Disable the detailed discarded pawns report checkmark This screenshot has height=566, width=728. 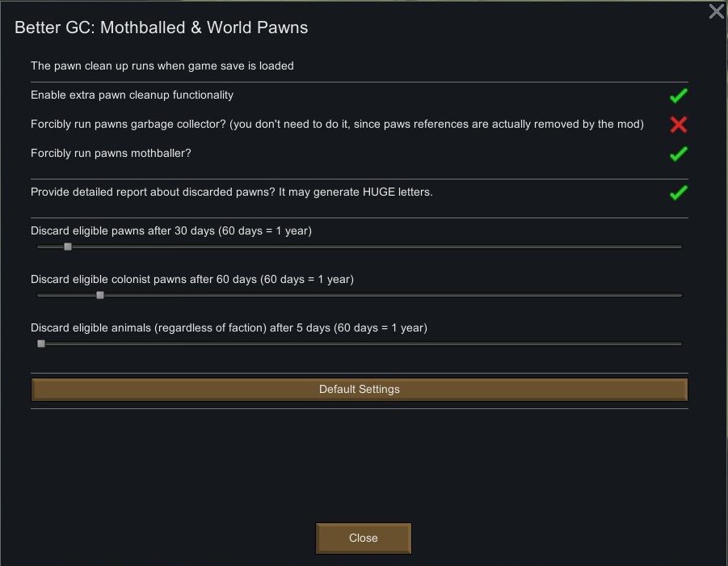[678, 192]
